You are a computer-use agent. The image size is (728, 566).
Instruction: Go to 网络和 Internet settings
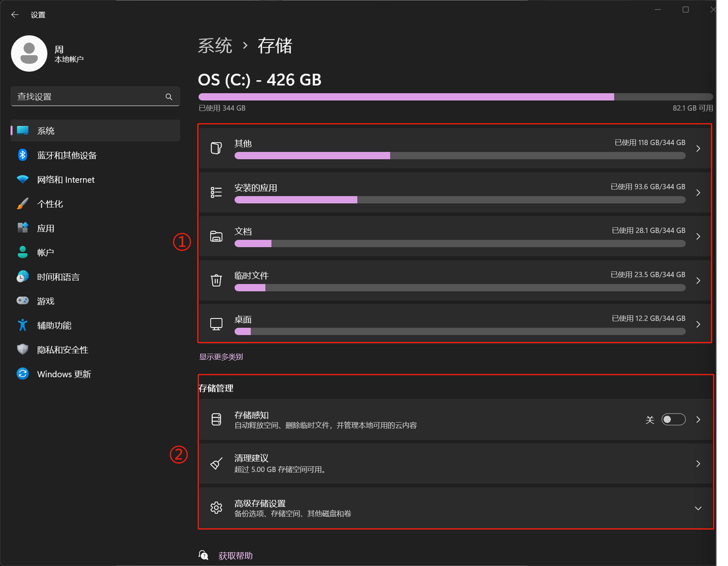pyautogui.click(x=96, y=179)
